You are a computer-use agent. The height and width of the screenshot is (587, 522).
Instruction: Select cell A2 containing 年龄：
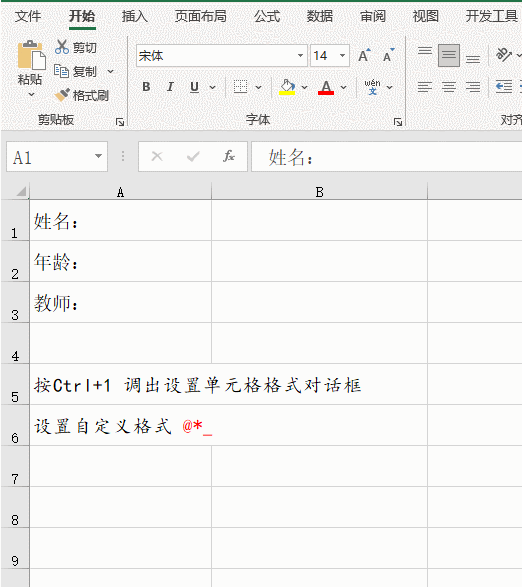(x=121, y=261)
